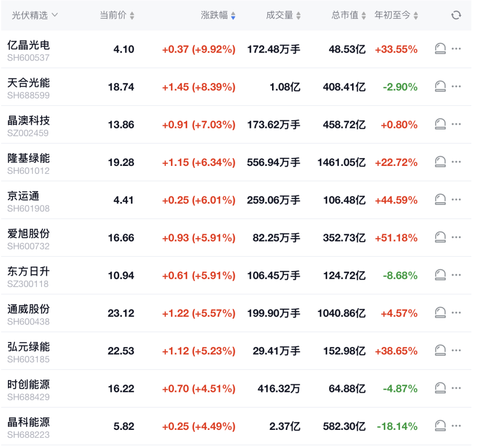Open the more actions menu for 时创能源
The image size is (477, 448).
(x=456, y=388)
